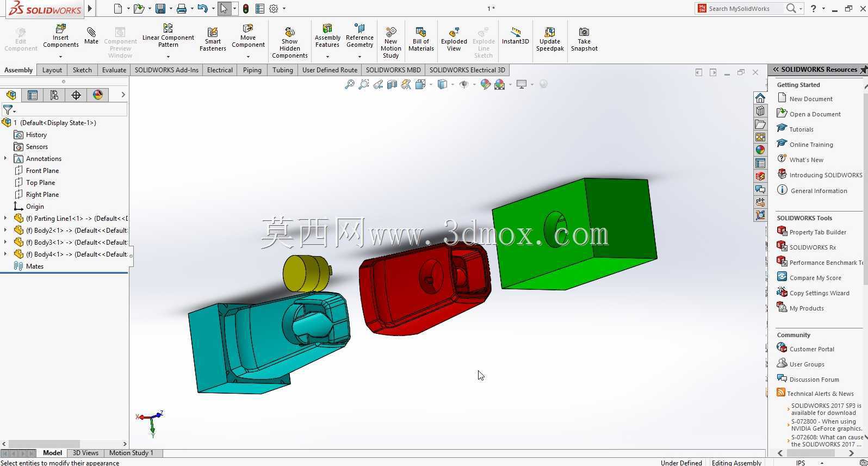Open the SOLIDWORKS Add-Ins tab
Screen dimensions: 868x466
pos(166,70)
